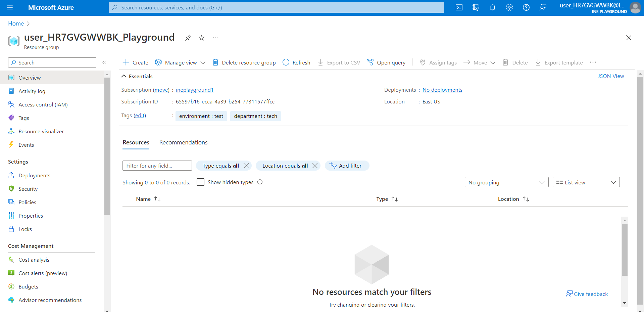Open the No grouping dropdown
The image size is (644, 312).
pos(506,182)
